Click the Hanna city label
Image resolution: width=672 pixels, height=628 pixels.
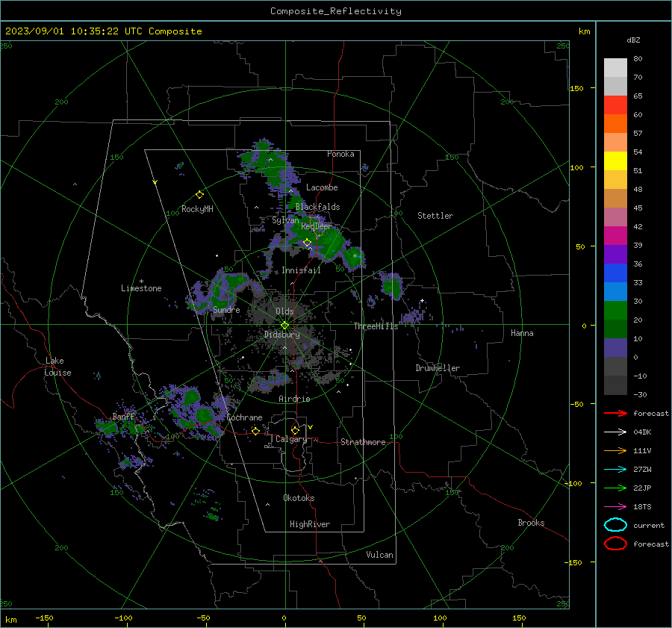pyautogui.click(x=522, y=333)
